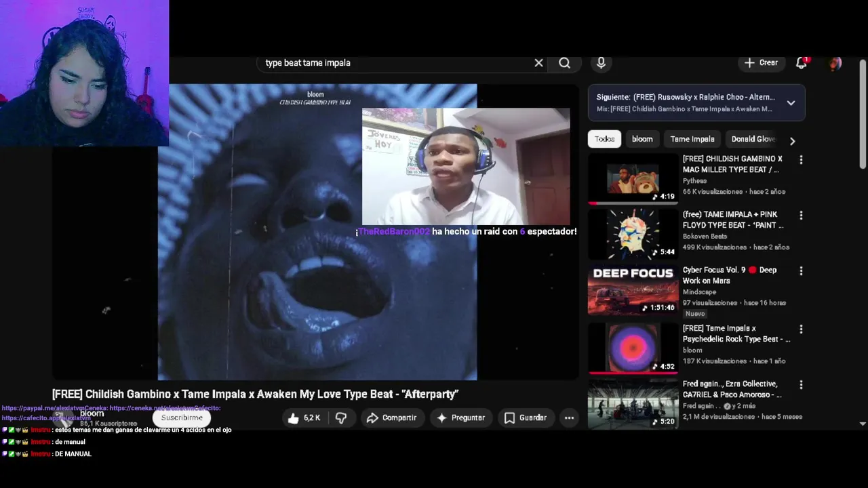Open options for Psychedelic Rock Type Beat video

pyautogui.click(x=801, y=329)
